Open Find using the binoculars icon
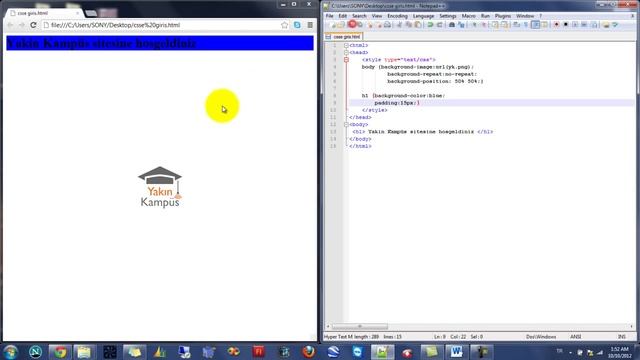Screen dimensions: 640x360 pyautogui.click(x=452, y=25)
